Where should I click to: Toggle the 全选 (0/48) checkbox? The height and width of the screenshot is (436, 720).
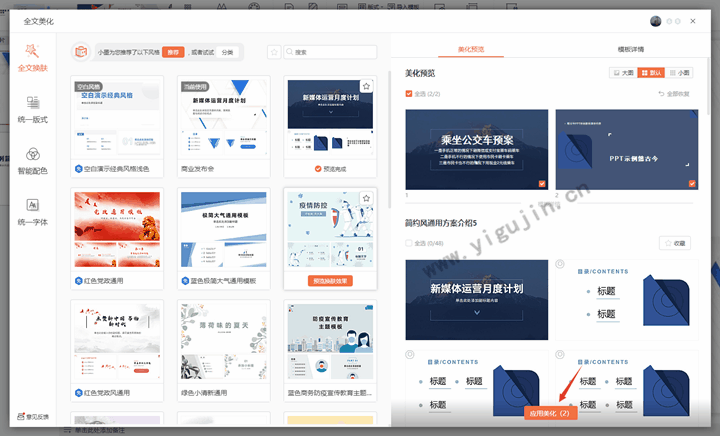[409, 243]
